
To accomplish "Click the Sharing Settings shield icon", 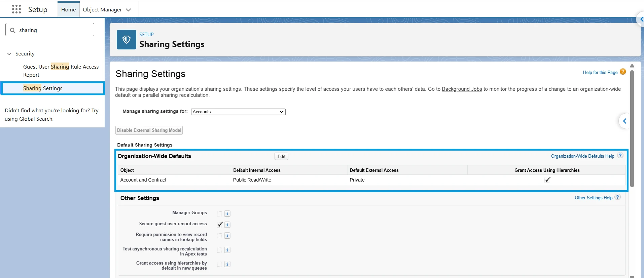I will (127, 40).
